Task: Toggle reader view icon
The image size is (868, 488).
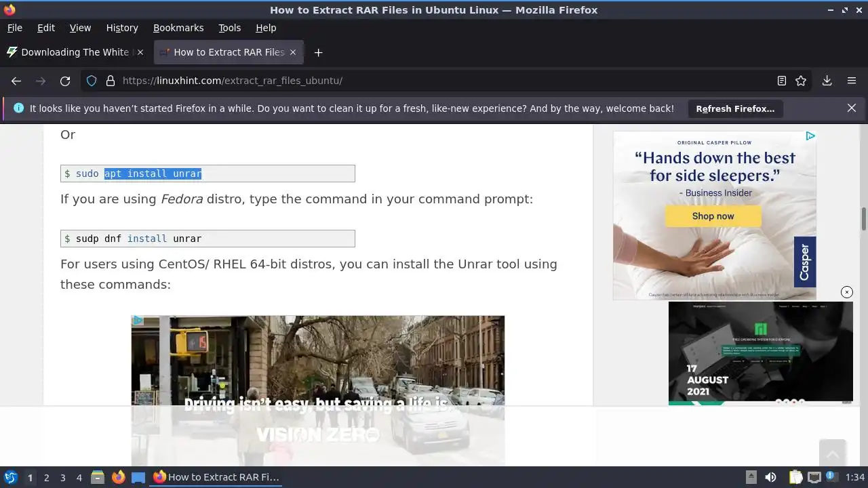Action: 782,81
